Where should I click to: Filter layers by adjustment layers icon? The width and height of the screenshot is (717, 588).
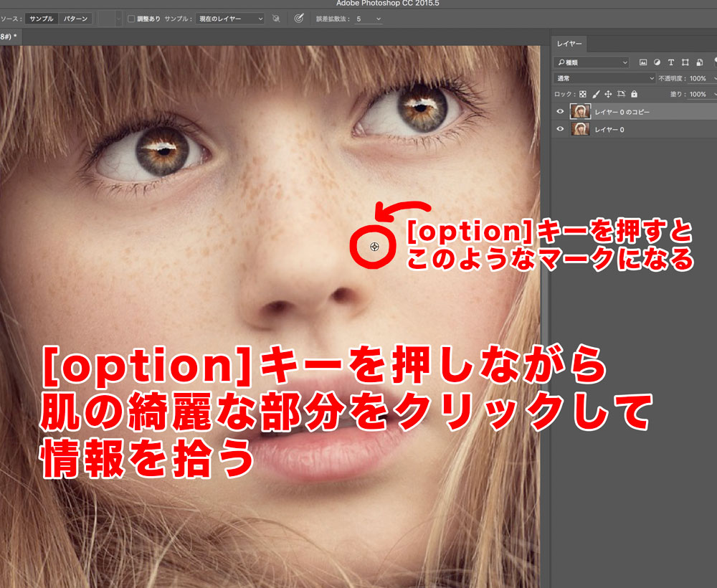coord(657,62)
